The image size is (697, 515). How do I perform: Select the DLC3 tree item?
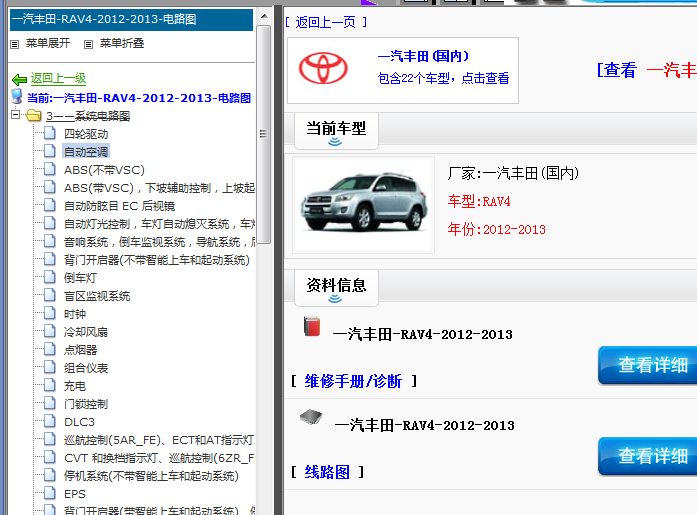click(x=79, y=422)
